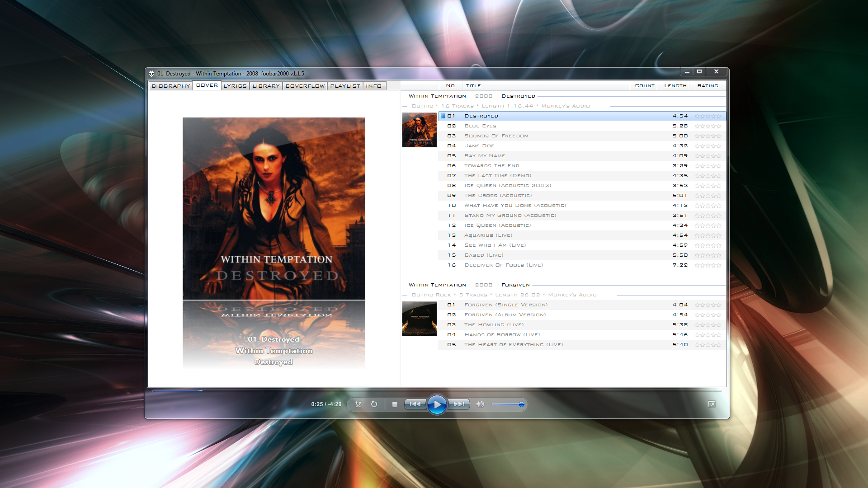Click the 0:25 / -4:29 time display
The width and height of the screenshot is (868, 488).
point(326,404)
